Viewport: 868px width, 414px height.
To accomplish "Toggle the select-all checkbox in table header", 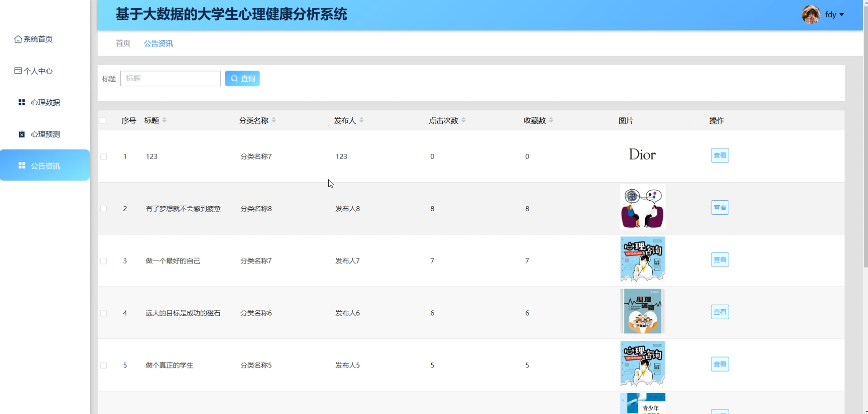I will click(102, 120).
